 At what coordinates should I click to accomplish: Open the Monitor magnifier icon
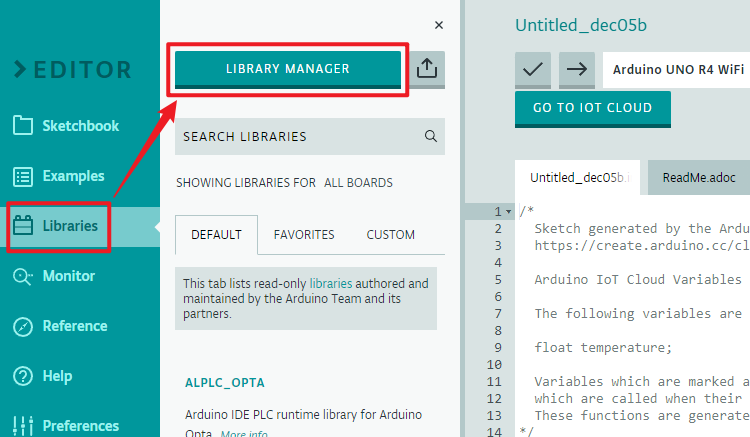coord(22,276)
